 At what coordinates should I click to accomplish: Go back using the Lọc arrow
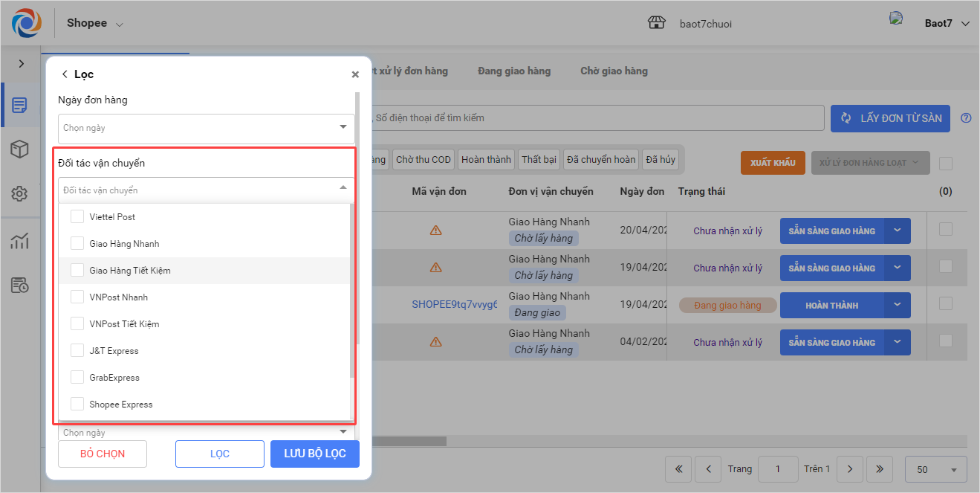[65, 74]
